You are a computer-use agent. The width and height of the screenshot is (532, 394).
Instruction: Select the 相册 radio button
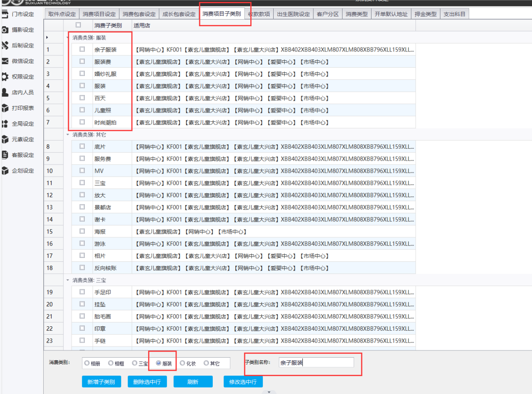tap(87, 363)
